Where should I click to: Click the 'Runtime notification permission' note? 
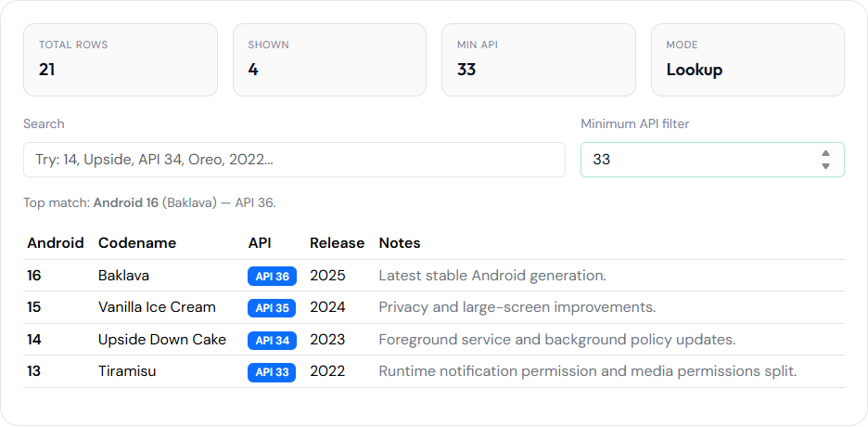(588, 371)
